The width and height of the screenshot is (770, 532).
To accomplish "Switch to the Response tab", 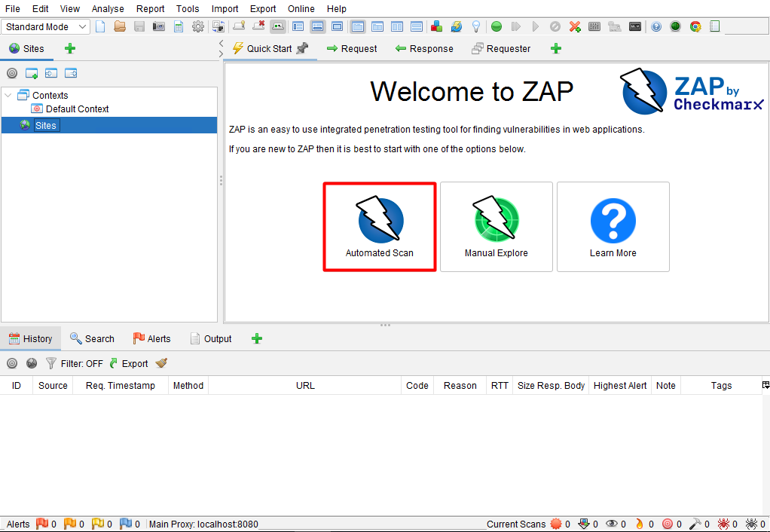I will pyautogui.click(x=424, y=48).
